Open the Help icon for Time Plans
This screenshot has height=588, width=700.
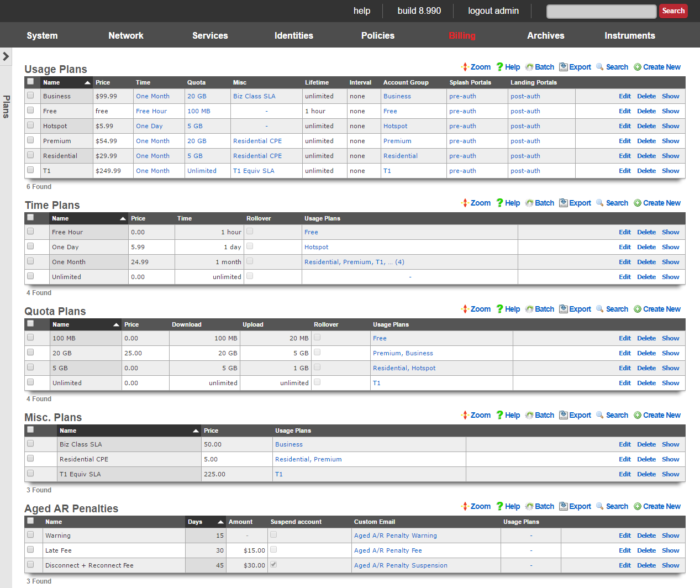tap(499, 203)
